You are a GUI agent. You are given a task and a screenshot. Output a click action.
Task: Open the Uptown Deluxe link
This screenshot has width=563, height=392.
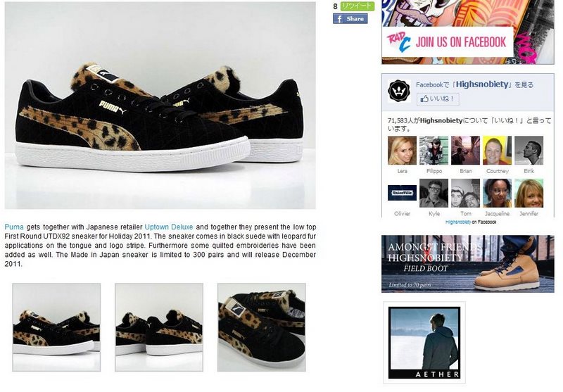tap(169, 227)
